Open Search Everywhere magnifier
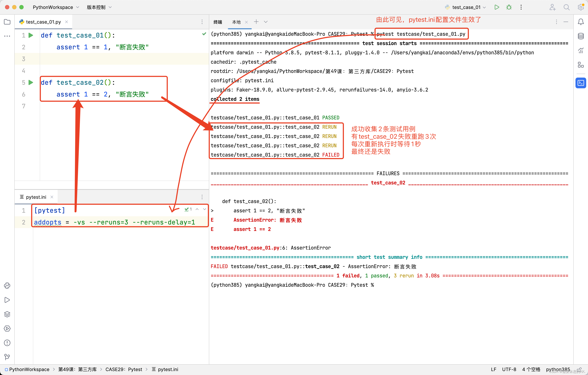Viewport: 588px width, 375px height. tap(567, 7)
